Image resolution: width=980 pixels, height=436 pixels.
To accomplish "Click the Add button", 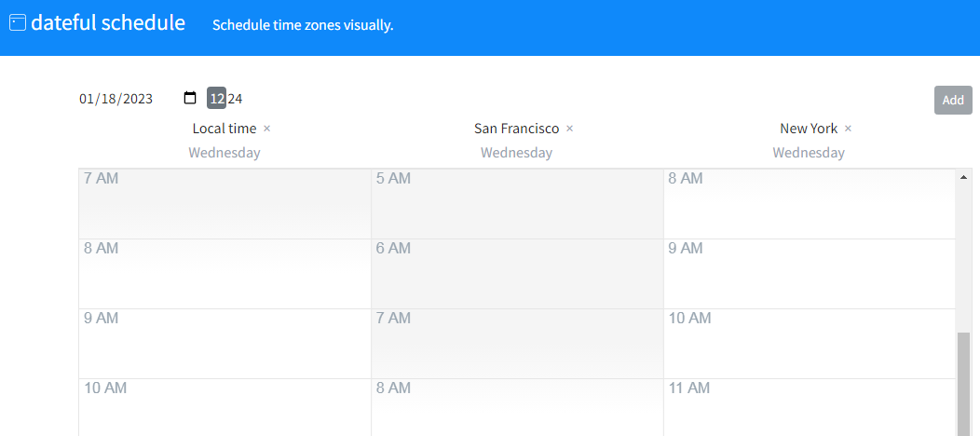I will 953,100.
